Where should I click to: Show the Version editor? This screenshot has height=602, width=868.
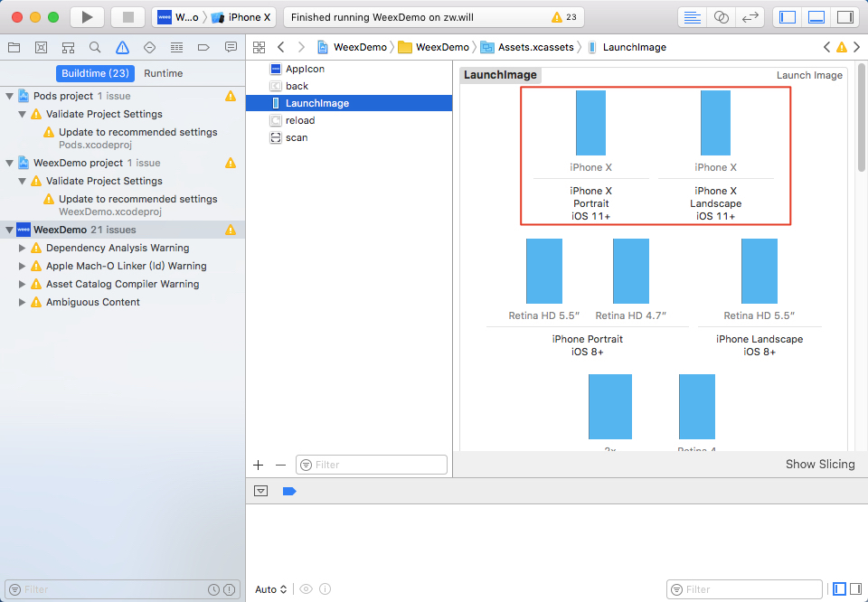[x=750, y=17]
